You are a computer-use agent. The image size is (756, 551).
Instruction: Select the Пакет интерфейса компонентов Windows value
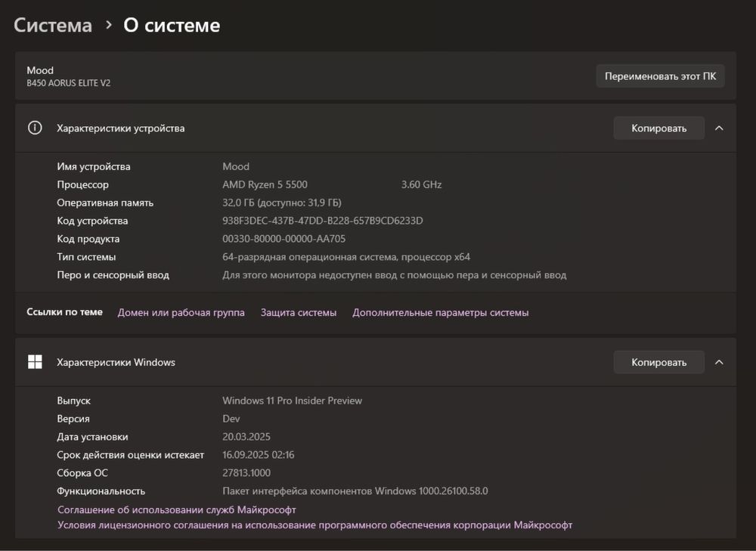pos(355,491)
